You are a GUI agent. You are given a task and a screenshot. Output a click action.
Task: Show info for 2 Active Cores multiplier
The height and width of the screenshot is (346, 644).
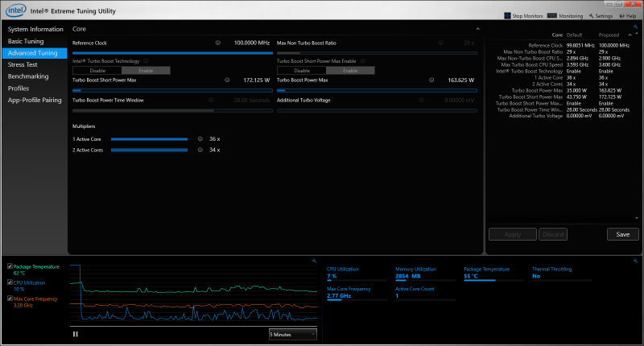click(x=200, y=150)
